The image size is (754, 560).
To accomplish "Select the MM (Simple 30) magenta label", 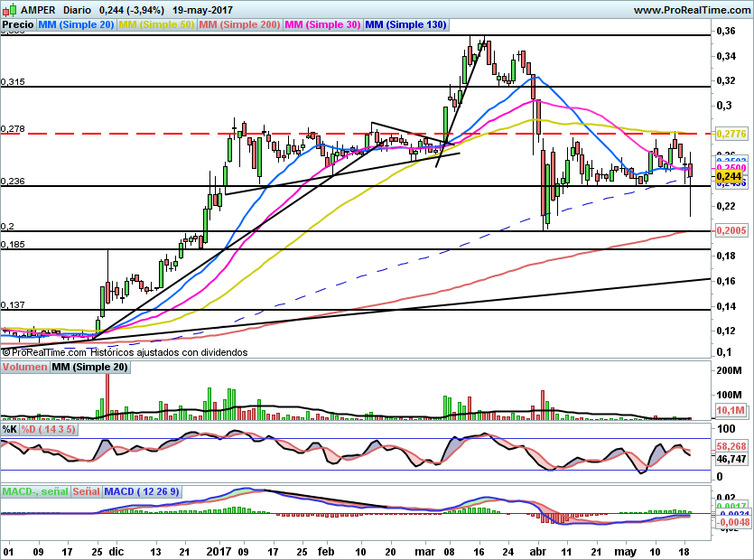I will pyautogui.click(x=322, y=25).
